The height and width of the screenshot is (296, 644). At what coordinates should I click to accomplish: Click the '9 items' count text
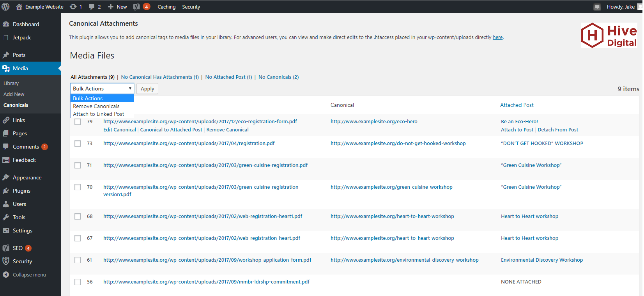[x=628, y=89]
